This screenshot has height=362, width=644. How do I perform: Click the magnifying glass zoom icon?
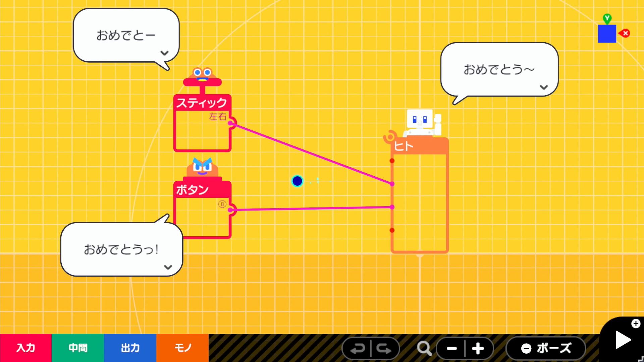pyautogui.click(x=424, y=349)
